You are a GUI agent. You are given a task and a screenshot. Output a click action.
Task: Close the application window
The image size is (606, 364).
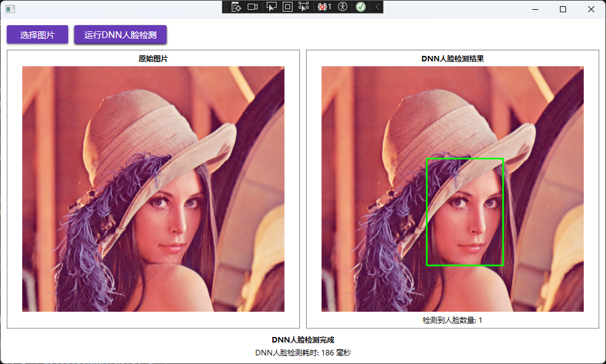point(591,9)
